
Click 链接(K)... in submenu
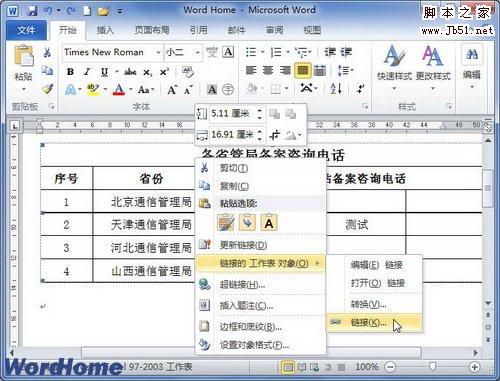[x=375, y=322]
